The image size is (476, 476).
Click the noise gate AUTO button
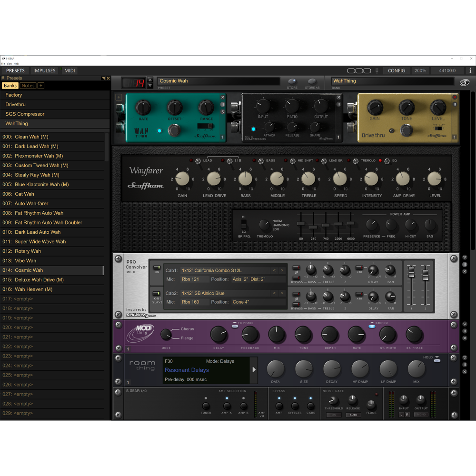coord(353,415)
